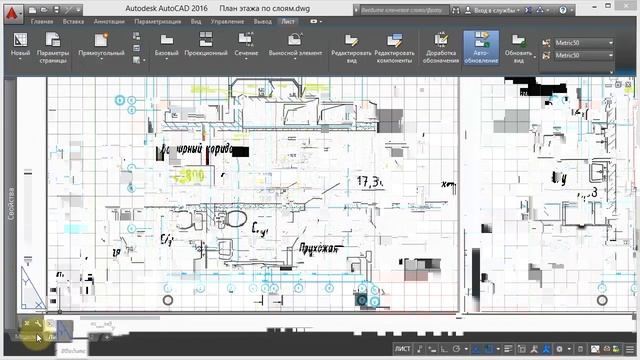Viewport: 640px width, 360px height.
Task: Open the Аннотации ribbon tab
Action: pyautogui.click(x=109, y=21)
